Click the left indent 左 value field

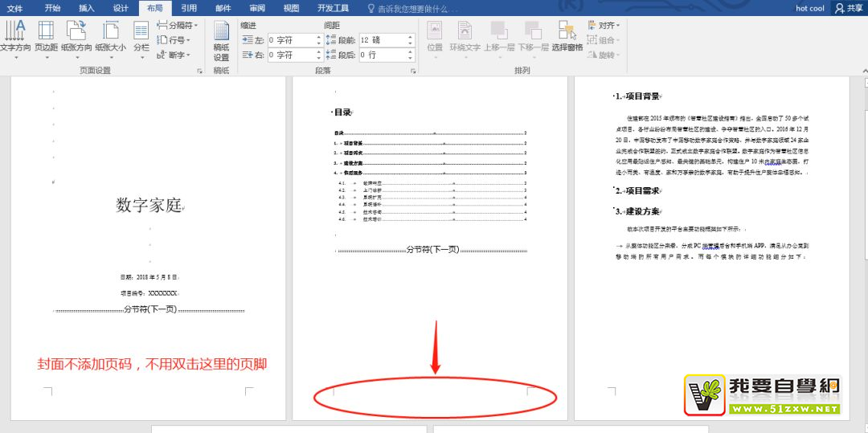coord(290,40)
